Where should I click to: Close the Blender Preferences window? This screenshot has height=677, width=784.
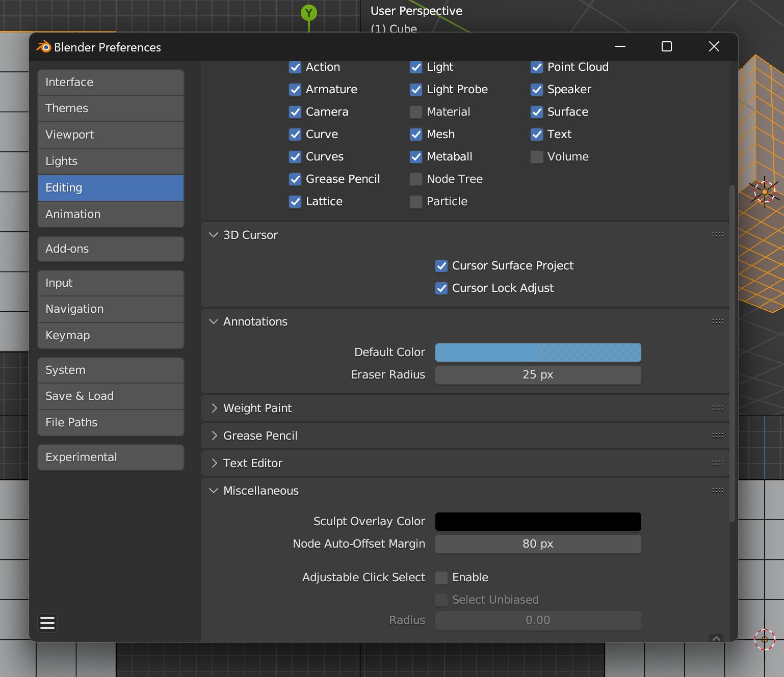pos(714,46)
